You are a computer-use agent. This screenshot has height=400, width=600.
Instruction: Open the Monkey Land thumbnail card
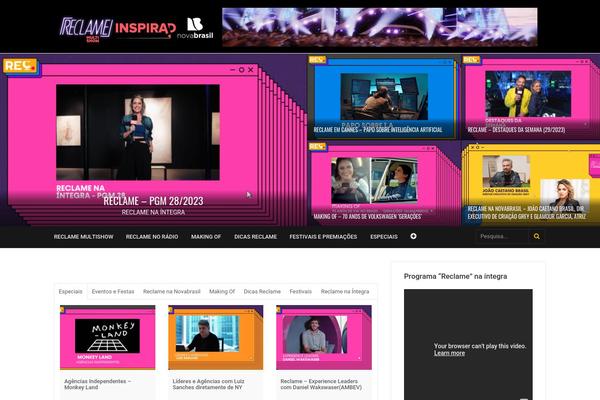tap(108, 337)
